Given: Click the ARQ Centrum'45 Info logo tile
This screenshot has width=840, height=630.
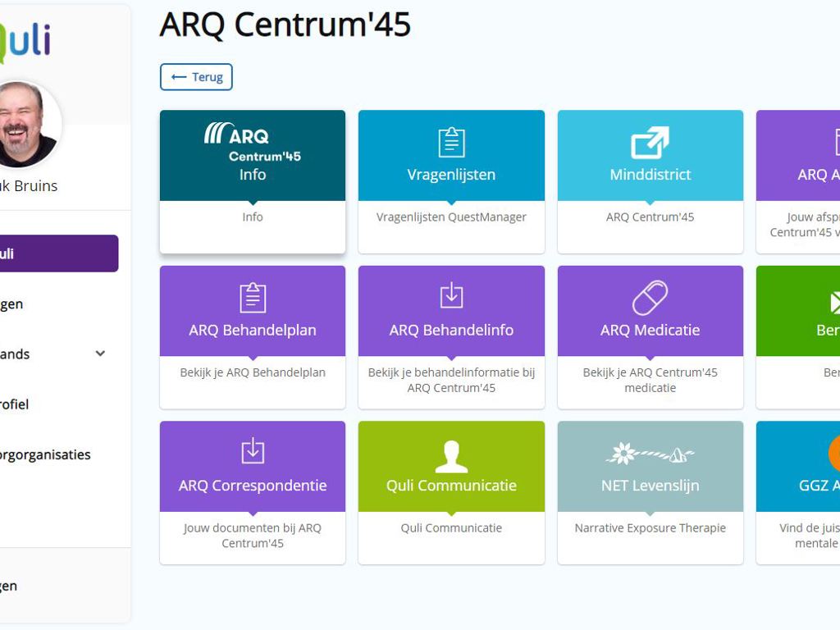Looking at the screenshot, I should click(252, 143).
